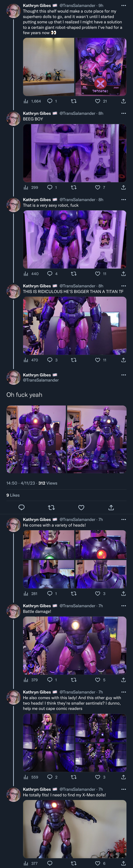Share the main 'Oh fuck yeah' tweet
The image size is (133, 868).
coord(111,507)
